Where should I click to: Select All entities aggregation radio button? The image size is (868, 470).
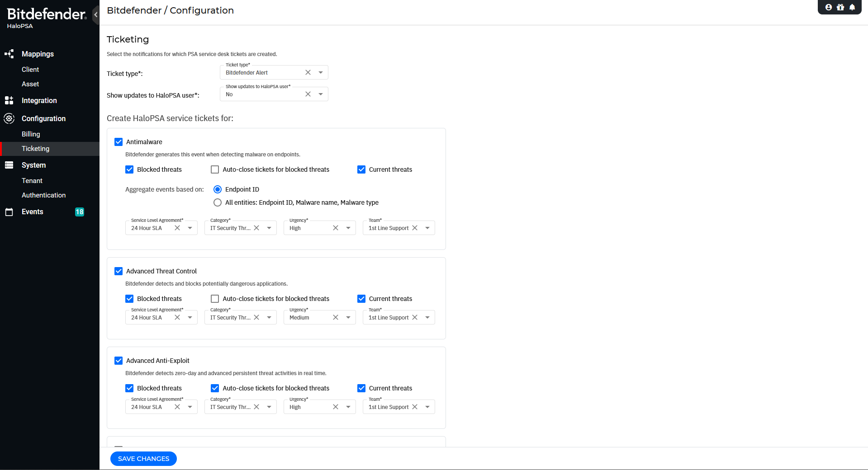point(218,202)
